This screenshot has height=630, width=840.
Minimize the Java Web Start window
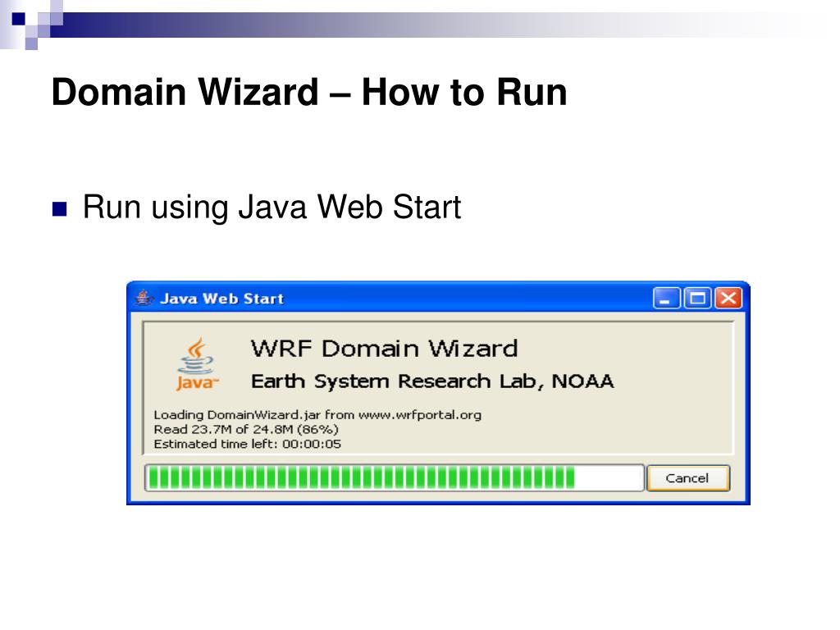(666, 298)
